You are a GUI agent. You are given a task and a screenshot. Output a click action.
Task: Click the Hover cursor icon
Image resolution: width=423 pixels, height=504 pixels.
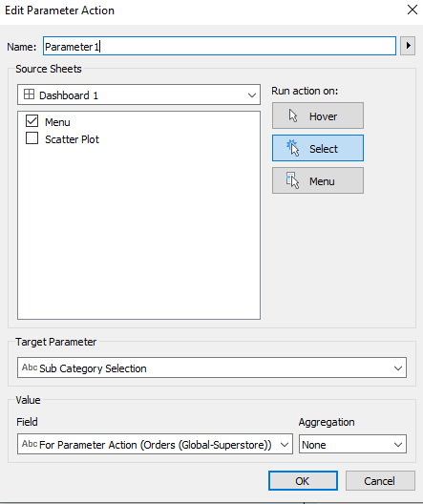(x=293, y=115)
